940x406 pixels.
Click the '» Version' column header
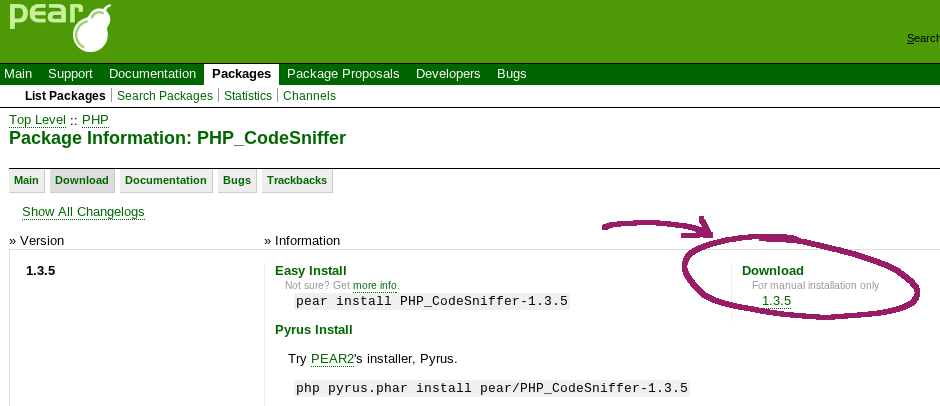[37, 241]
